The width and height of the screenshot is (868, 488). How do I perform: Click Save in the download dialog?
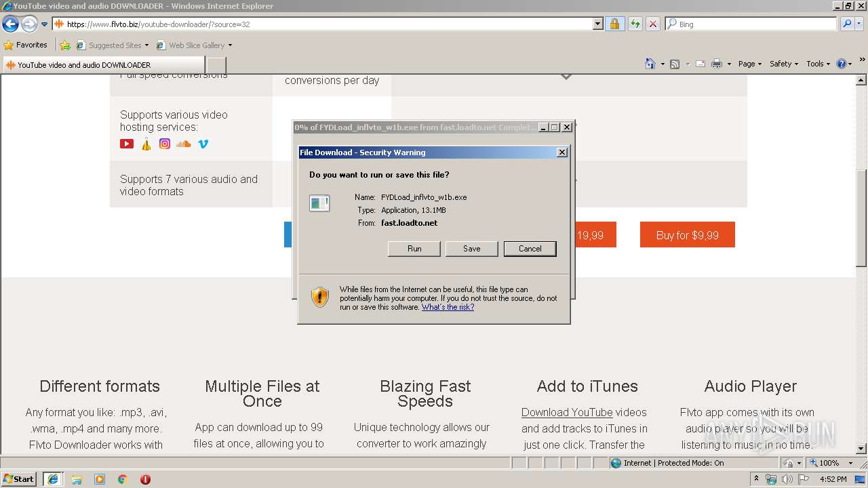point(472,249)
